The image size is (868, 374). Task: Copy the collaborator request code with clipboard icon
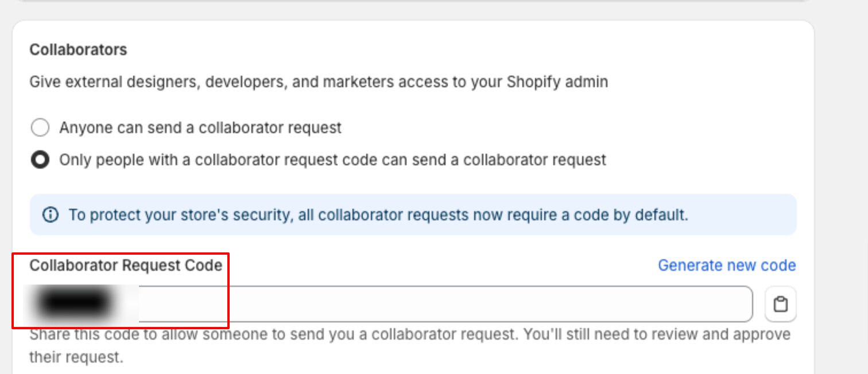point(780,304)
